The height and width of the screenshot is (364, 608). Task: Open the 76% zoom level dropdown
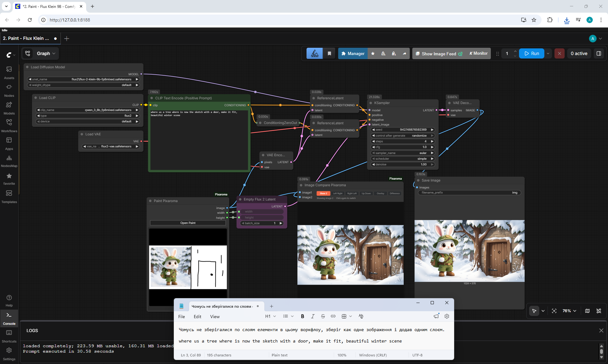click(569, 311)
